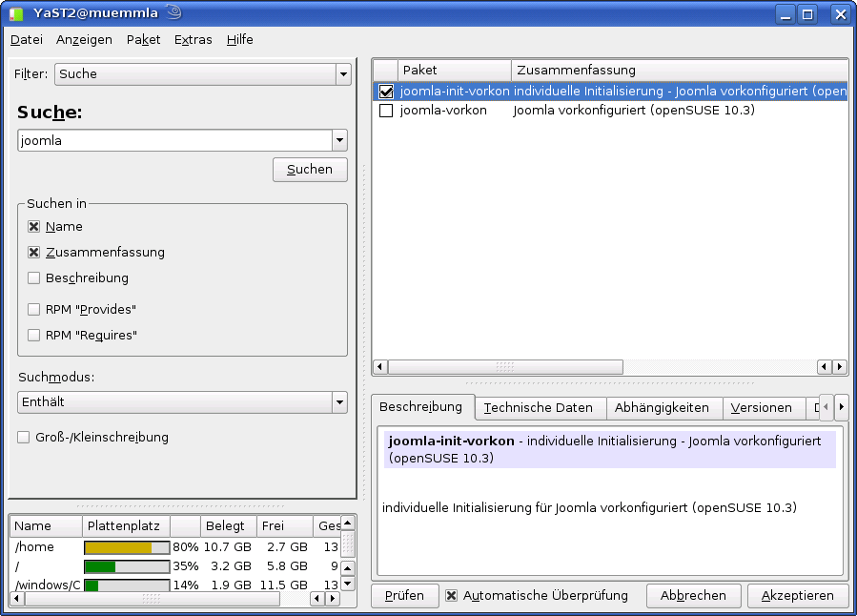The width and height of the screenshot is (857, 616).
Task: Click the disk table scroll-down arrow at bottom
Action: (348, 584)
